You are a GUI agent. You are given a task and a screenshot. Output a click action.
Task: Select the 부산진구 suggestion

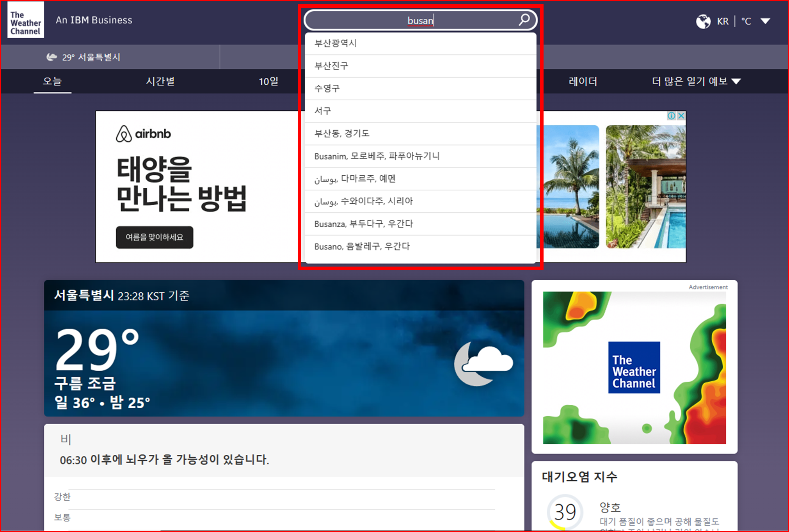click(x=420, y=66)
